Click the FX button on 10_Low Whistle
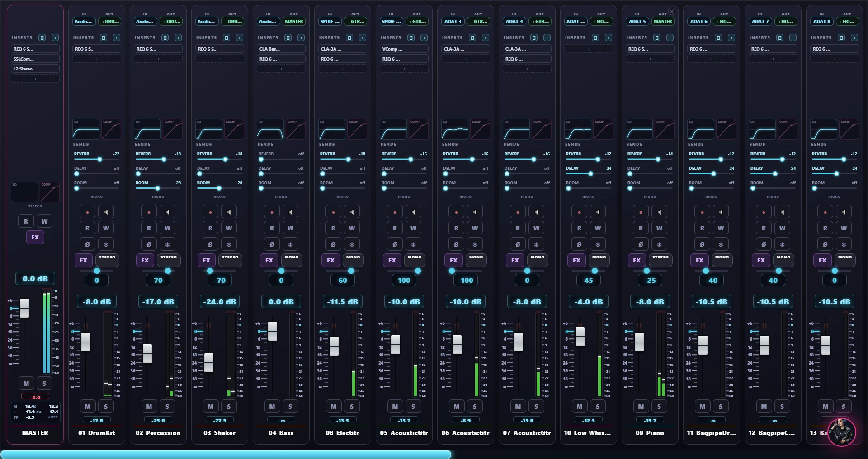The width and height of the screenshot is (868, 459). tap(576, 260)
